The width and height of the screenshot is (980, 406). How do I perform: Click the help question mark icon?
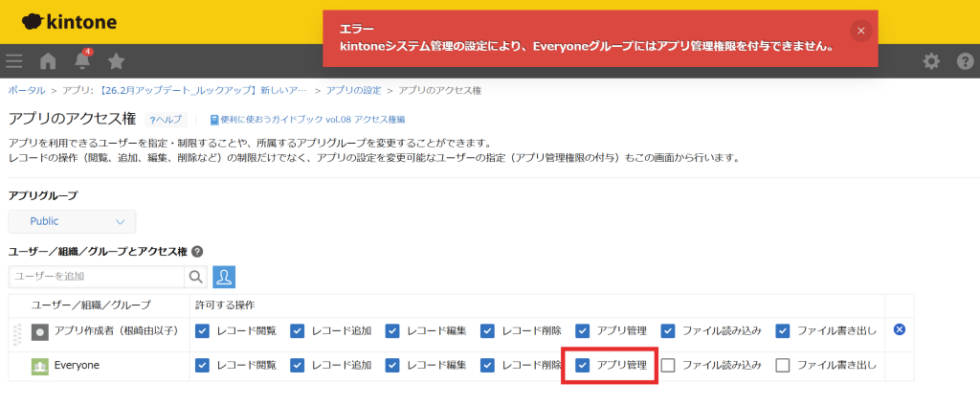coord(965,61)
